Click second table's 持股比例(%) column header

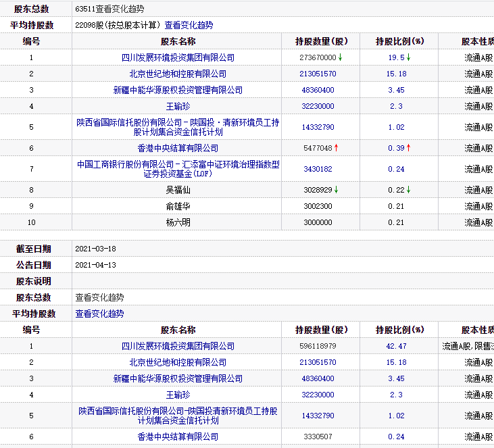(x=400, y=330)
